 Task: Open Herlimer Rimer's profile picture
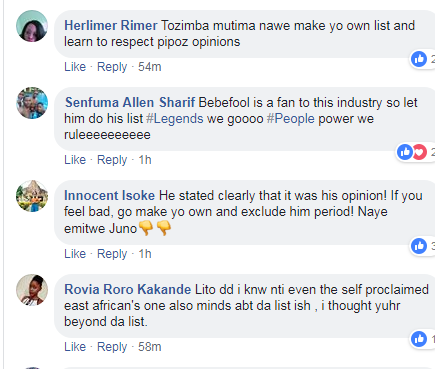click(x=32, y=26)
